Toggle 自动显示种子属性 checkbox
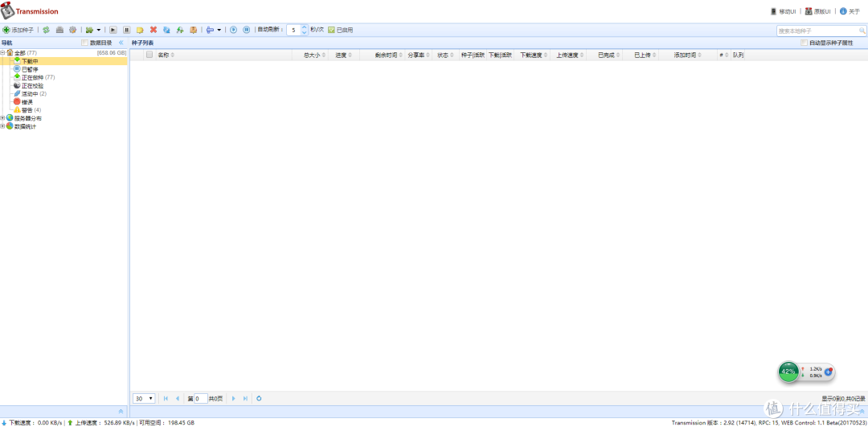Screen dimensions: 868x427 pyautogui.click(x=804, y=43)
